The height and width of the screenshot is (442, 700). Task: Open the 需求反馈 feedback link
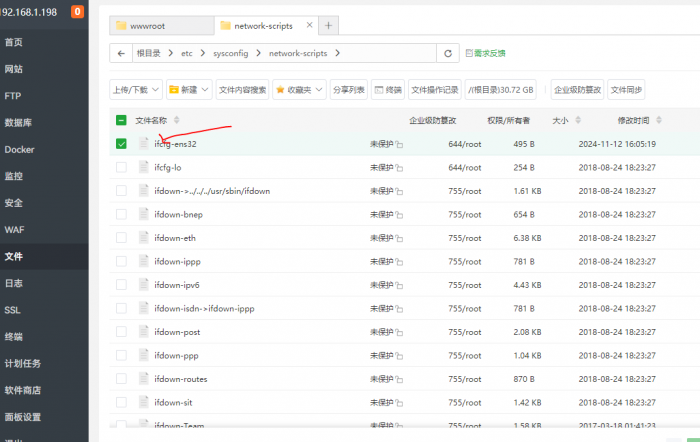pos(486,53)
